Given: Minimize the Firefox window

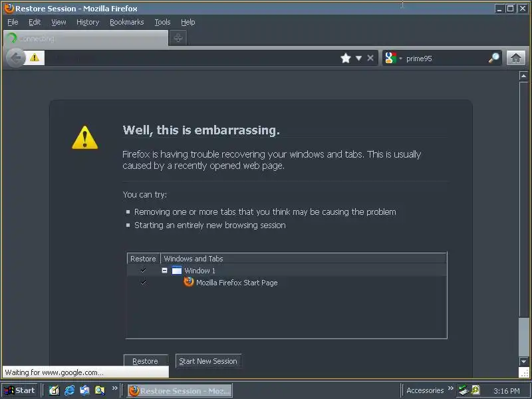Looking at the screenshot, I should point(499,9).
